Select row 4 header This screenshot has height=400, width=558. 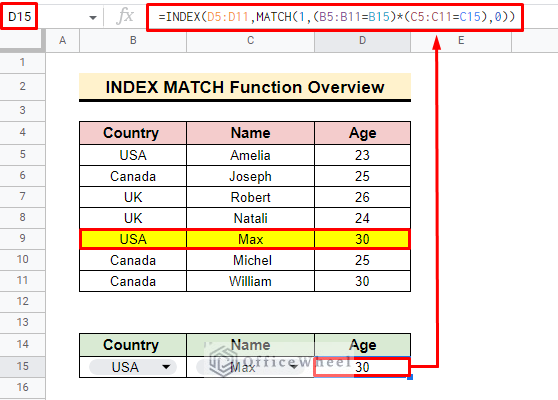point(22,132)
